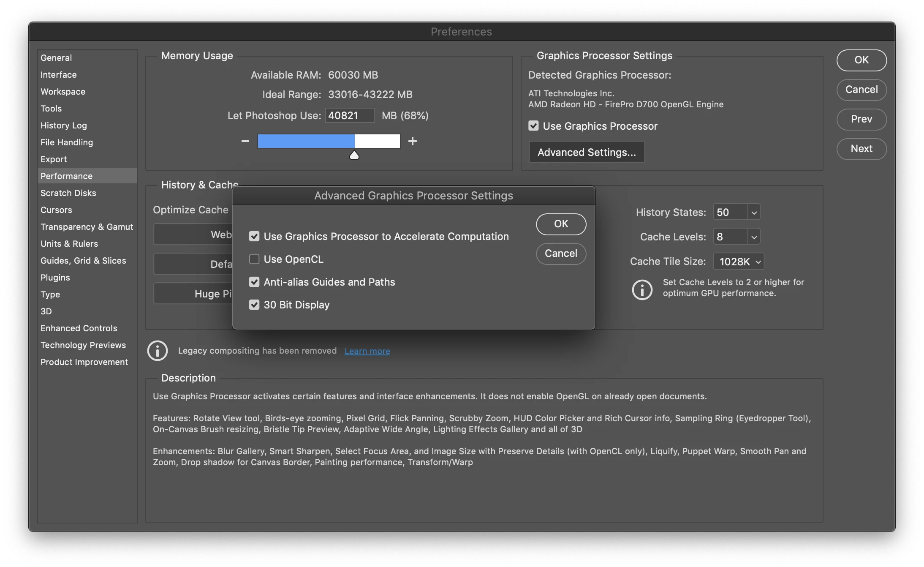924x567 pixels.
Task: Click OK in Advanced Graphics Processor Settings dialog
Action: (561, 224)
